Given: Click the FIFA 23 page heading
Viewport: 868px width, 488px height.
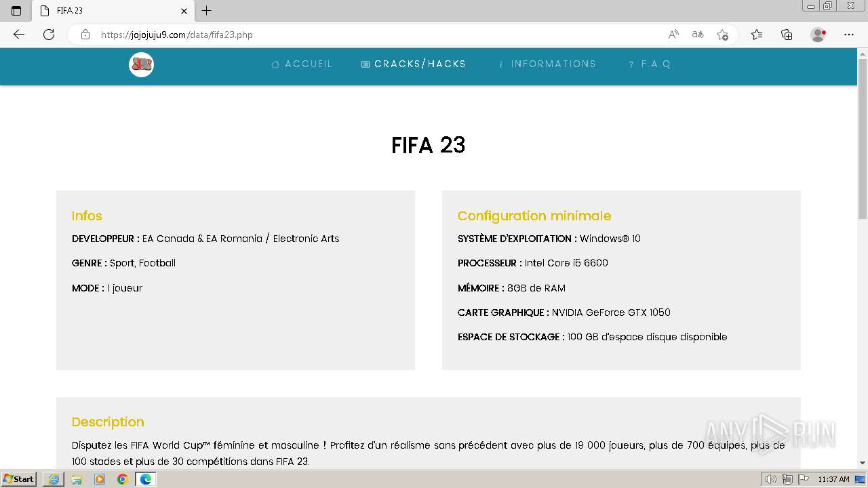Looking at the screenshot, I should point(428,145).
